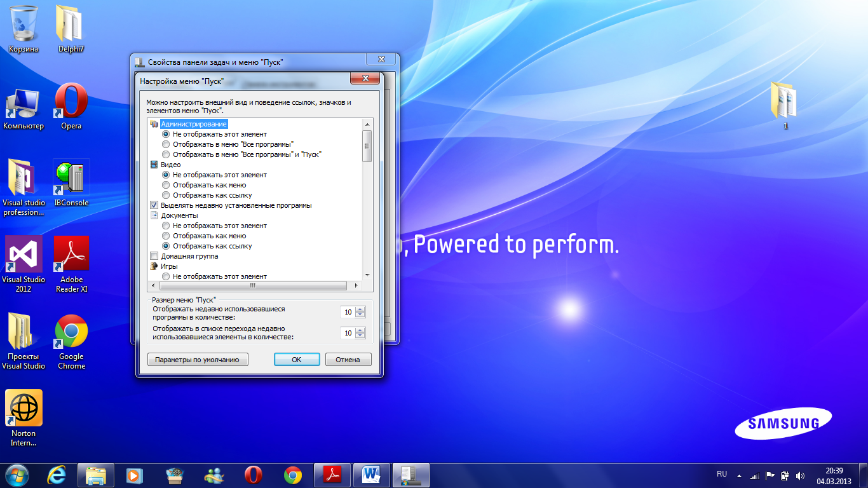This screenshot has width=868, height=488.
Task: Launch Opera from the taskbar
Action: [x=254, y=475]
